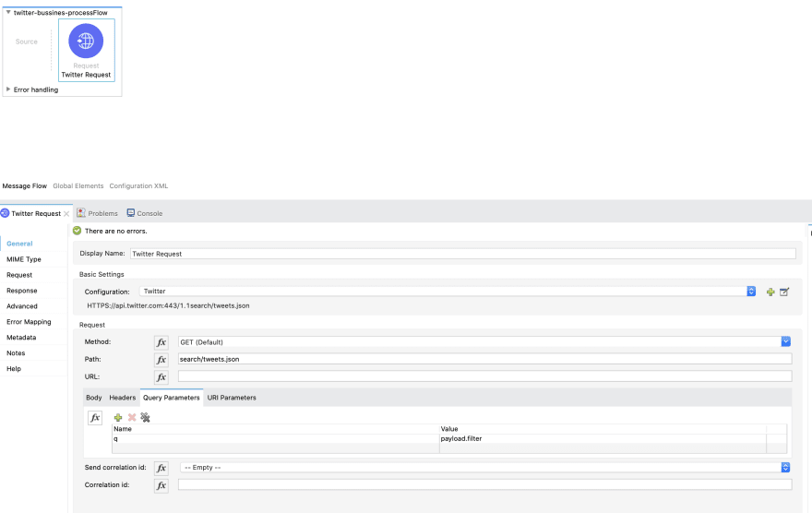Click the green no-errors check icon
This screenshot has height=513, width=812.
point(78,231)
